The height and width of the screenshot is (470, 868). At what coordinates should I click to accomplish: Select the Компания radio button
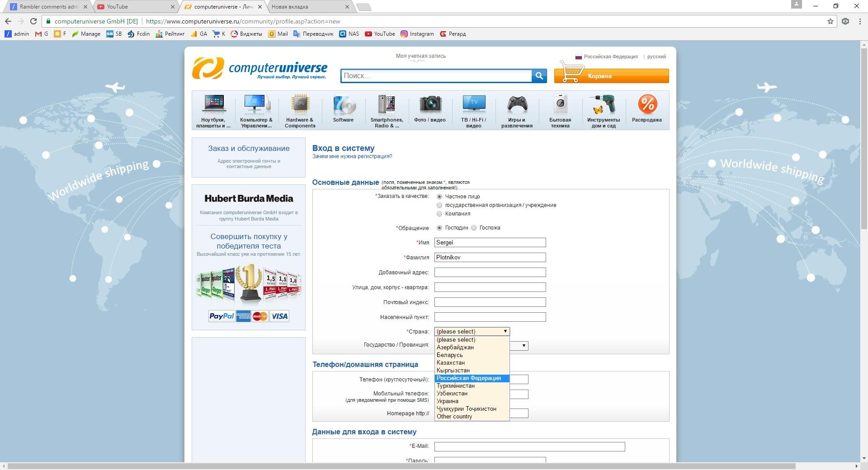(x=439, y=214)
